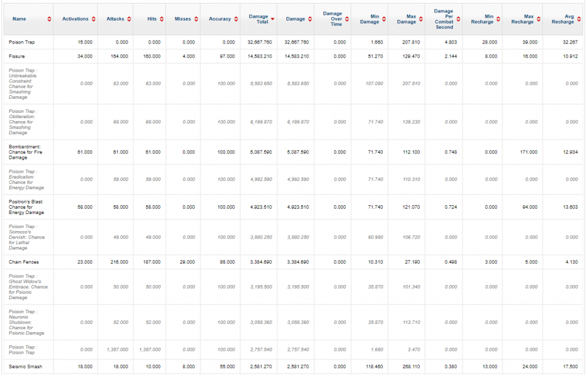Click sort icon of Damage Over Time
The image size is (588, 375).
tap(346, 19)
